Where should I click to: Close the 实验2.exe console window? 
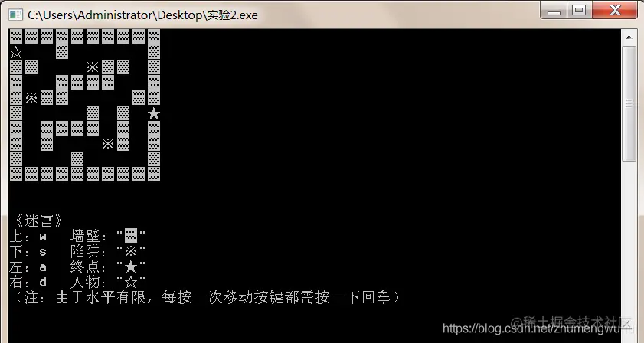615,10
